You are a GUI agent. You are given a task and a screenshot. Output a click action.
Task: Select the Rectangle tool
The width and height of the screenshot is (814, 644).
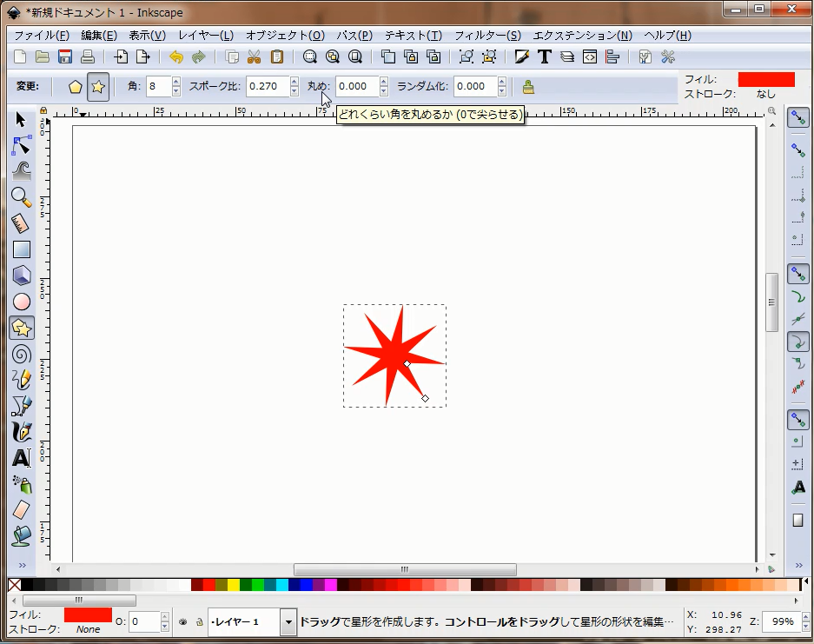point(22,249)
